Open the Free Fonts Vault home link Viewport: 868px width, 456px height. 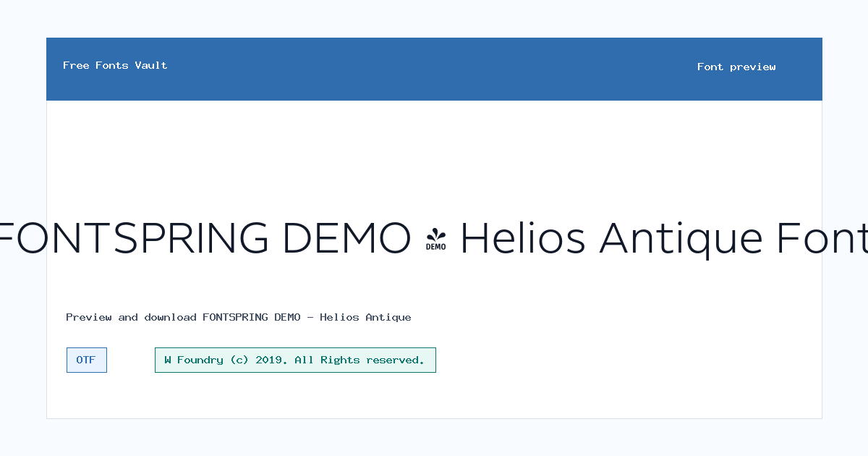click(115, 65)
